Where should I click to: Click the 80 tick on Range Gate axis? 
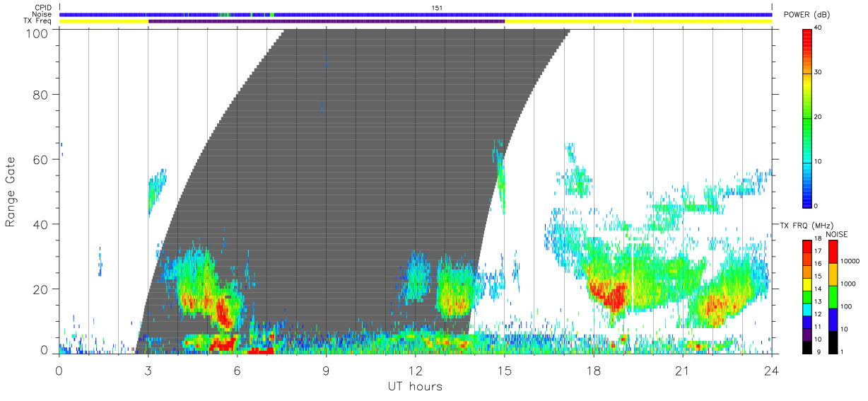tap(42, 94)
